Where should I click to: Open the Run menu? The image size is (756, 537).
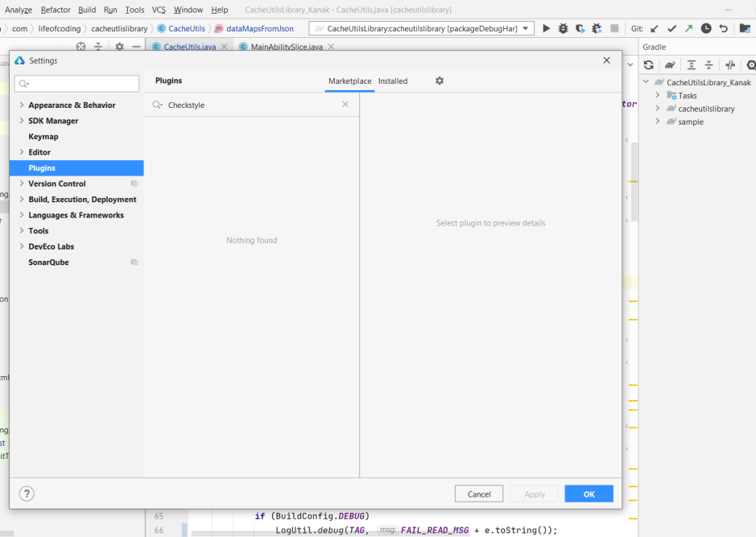[110, 10]
